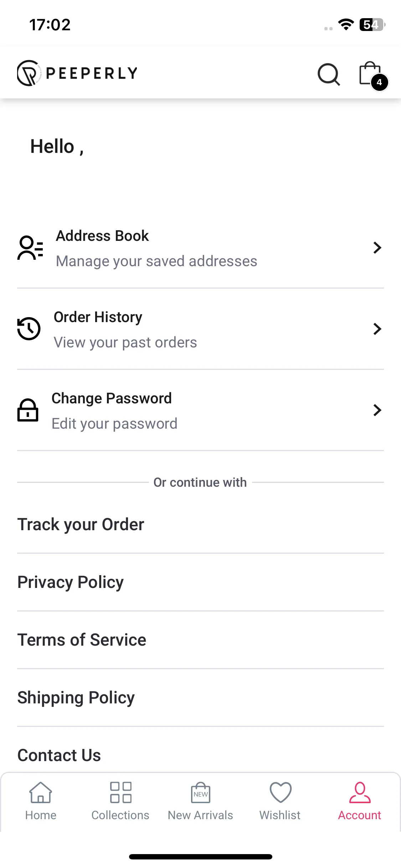This screenshot has width=401, height=868.
Task: Tap the cart badge showing 4 items
Action: (379, 83)
